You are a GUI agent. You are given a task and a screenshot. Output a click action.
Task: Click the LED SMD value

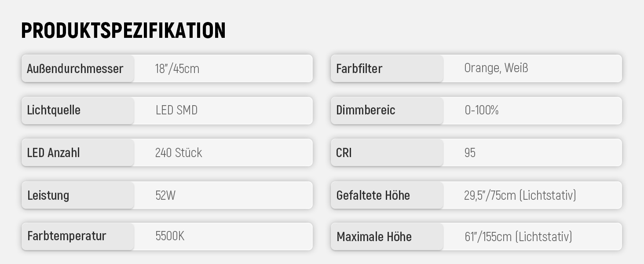tap(176, 110)
